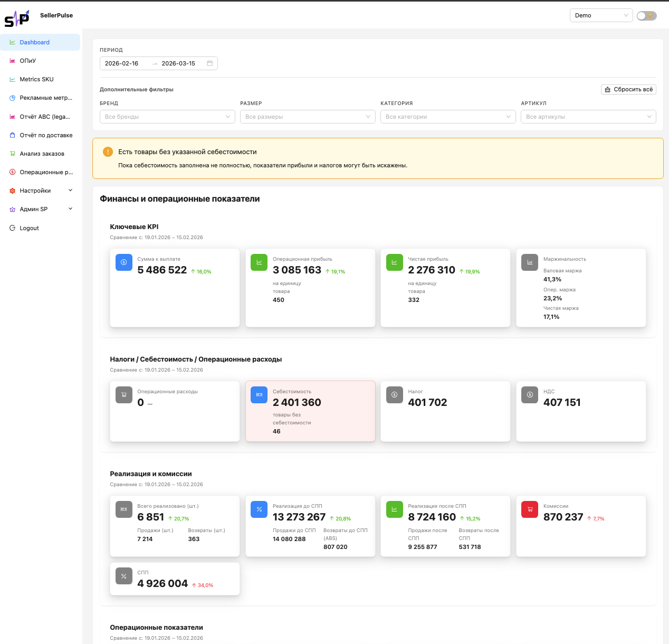Click the Маржинальность chart icon
The width and height of the screenshot is (669, 644).
point(530,262)
